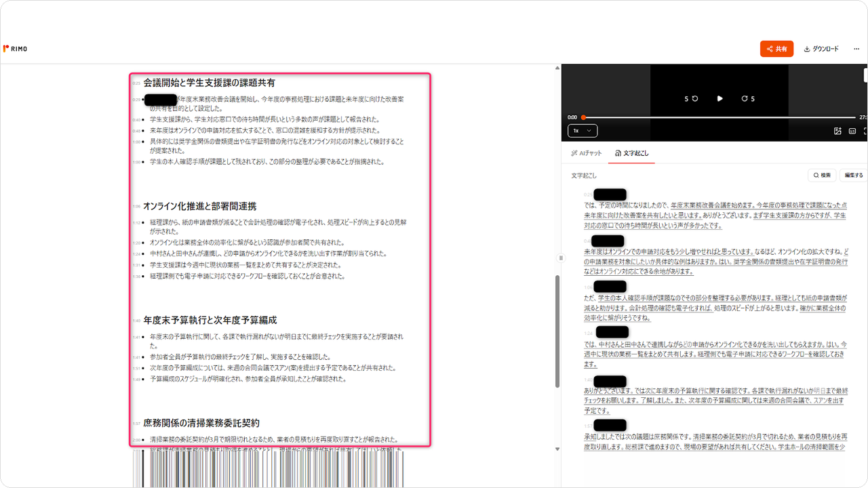Screen dimensions: 868x488
Task: Click bullet 経理課側でも電子申請に対応
Action: (x=248, y=277)
